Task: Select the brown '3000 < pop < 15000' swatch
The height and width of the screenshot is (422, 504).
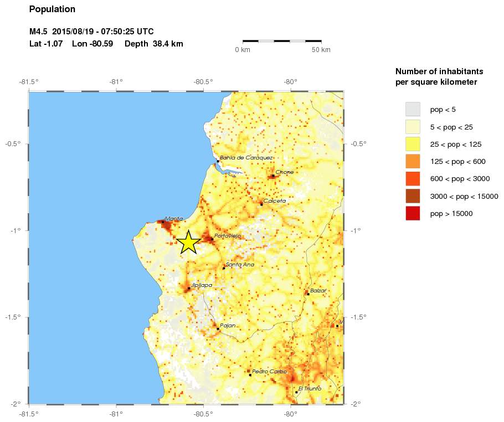Action: click(x=413, y=196)
